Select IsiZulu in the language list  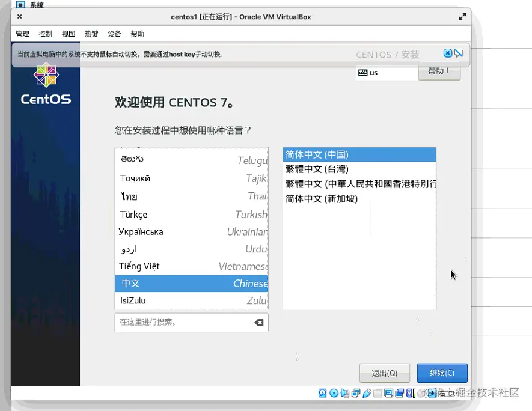(192, 300)
